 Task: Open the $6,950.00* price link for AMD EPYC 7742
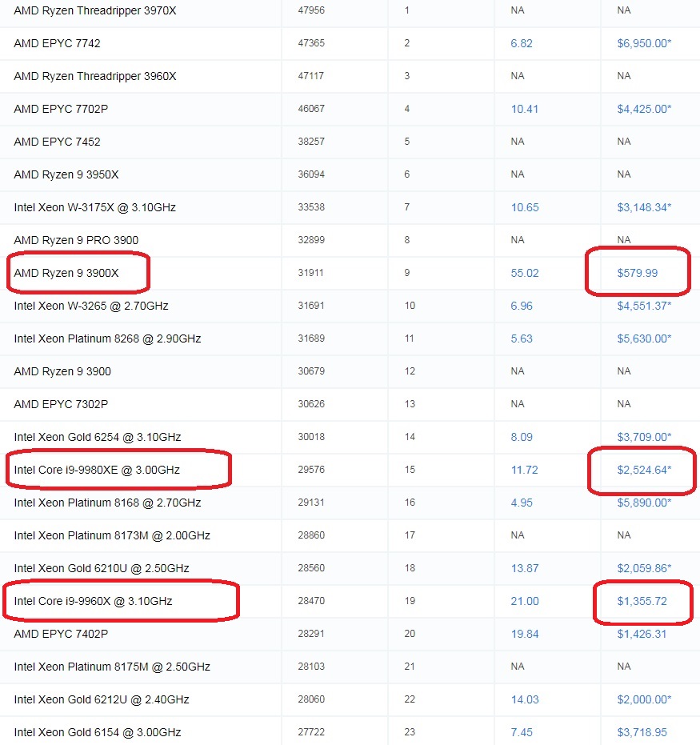644,43
